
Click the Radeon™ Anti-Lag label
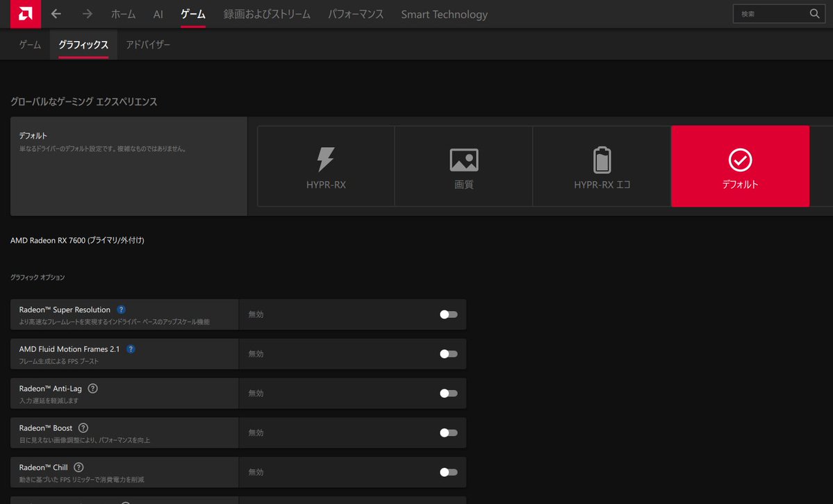(x=51, y=388)
